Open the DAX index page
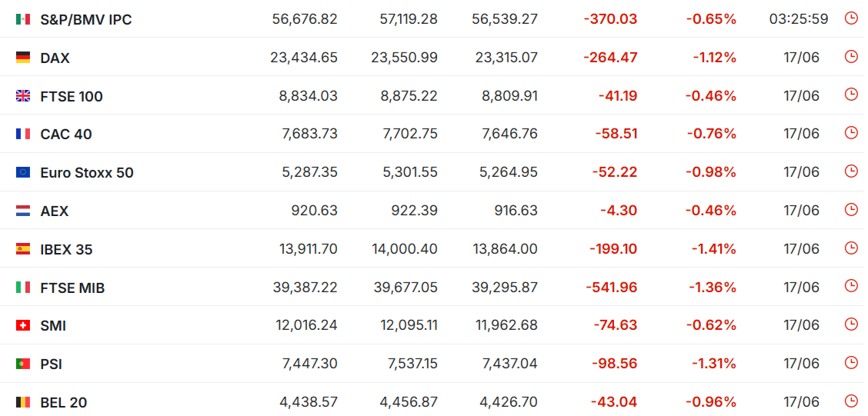This screenshot has height=416, width=868. (55, 58)
